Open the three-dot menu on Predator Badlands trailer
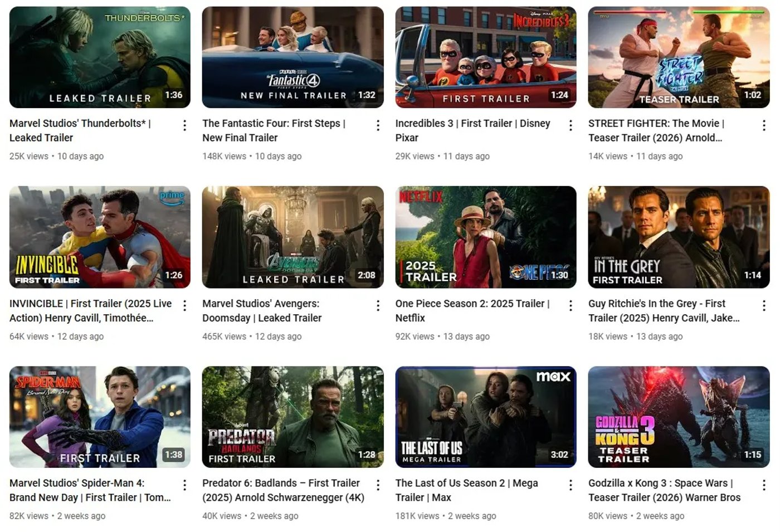This screenshot has width=780, height=532. point(378,485)
